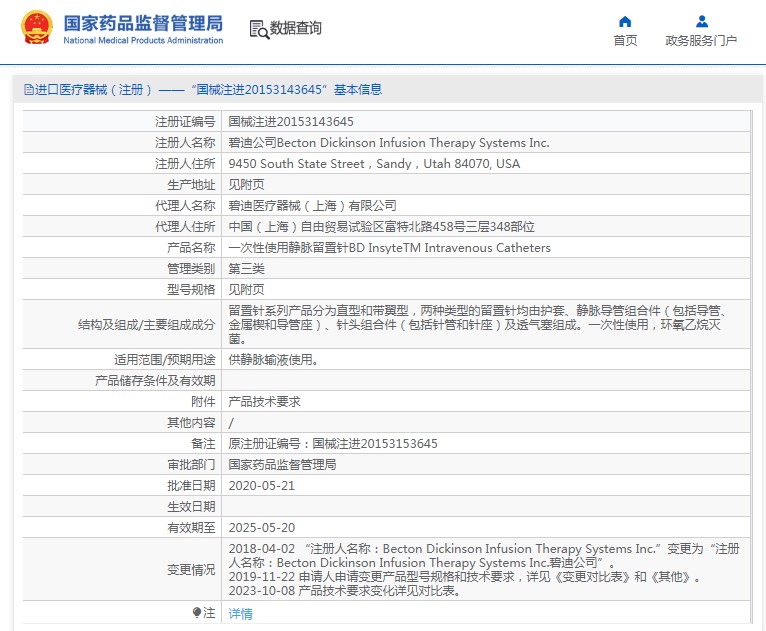Click the 9450 South State Street address

click(374, 163)
